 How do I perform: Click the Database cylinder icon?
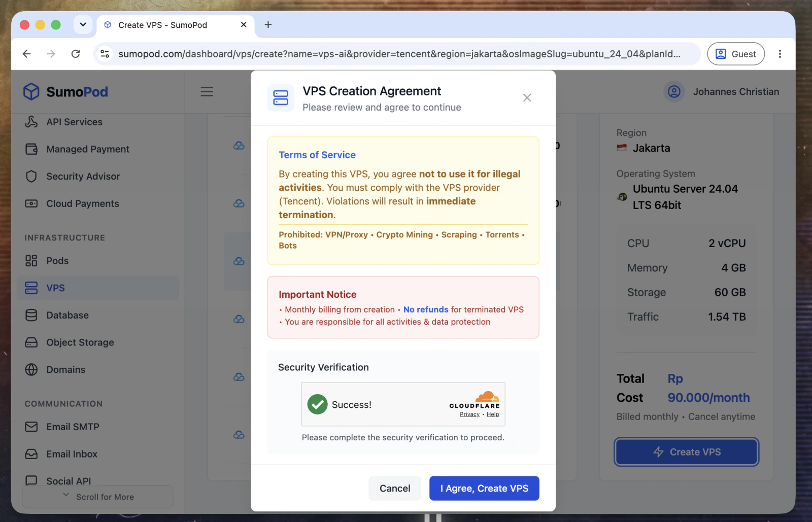click(31, 315)
